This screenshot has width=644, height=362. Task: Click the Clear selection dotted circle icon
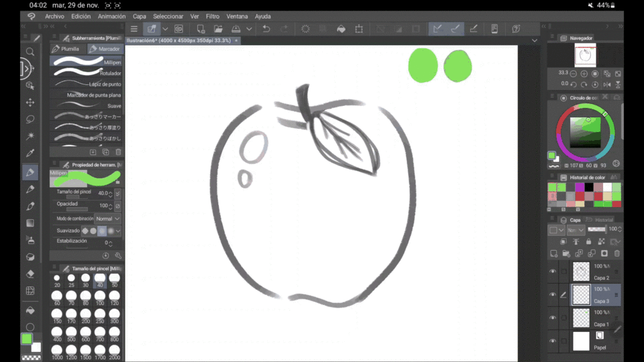pos(305,29)
